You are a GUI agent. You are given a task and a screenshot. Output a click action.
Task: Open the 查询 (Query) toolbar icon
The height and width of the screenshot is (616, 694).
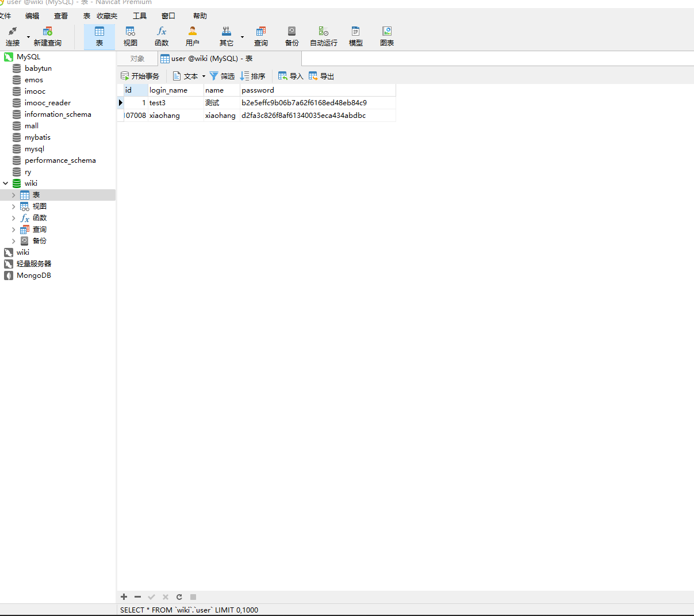261,36
